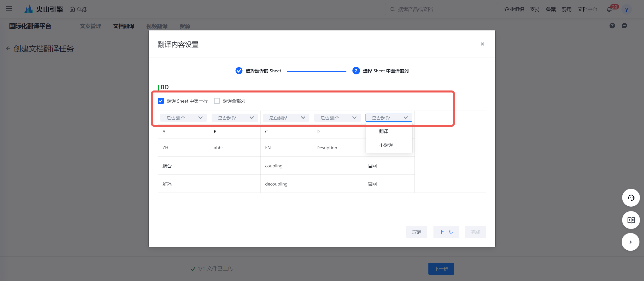Click the notification bell icon
This screenshot has height=281, width=644.
tap(609, 10)
